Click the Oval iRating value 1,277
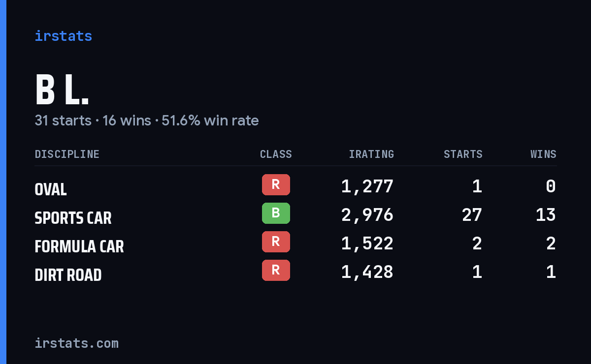The width and height of the screenshot is (591, 364). coord(367,186)
